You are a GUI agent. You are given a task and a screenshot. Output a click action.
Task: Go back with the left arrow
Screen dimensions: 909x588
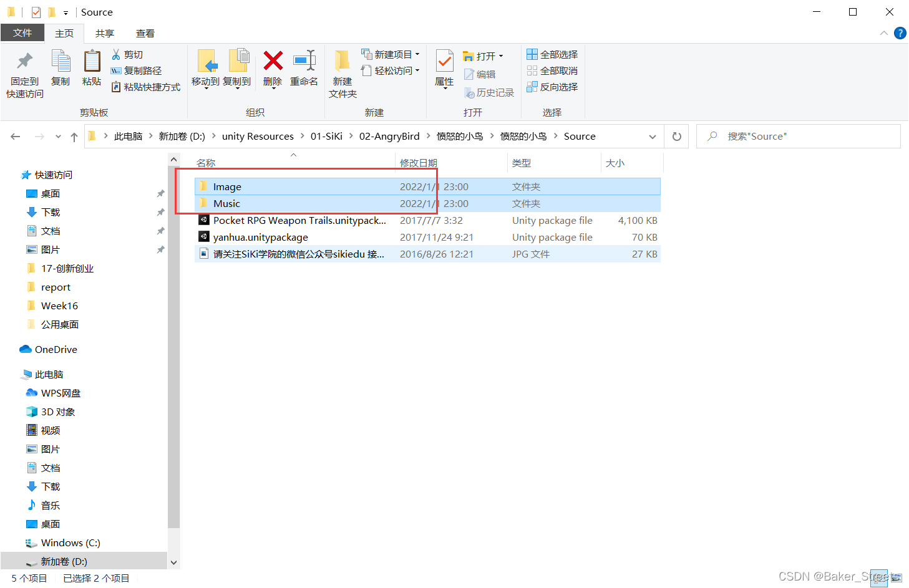[16, 137]
